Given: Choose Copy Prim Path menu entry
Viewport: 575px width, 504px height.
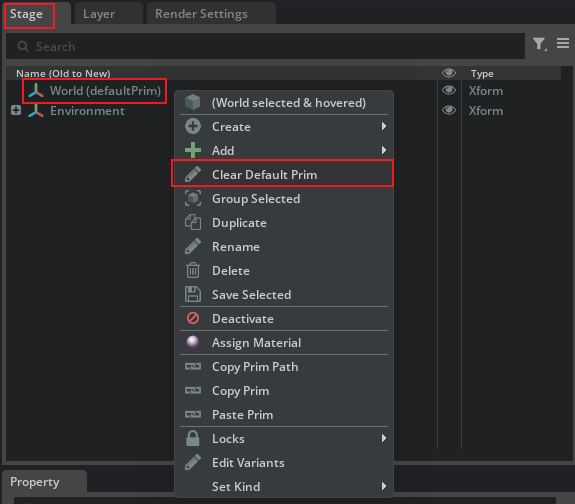Looking at the screenshot, I should pos(284,366).
